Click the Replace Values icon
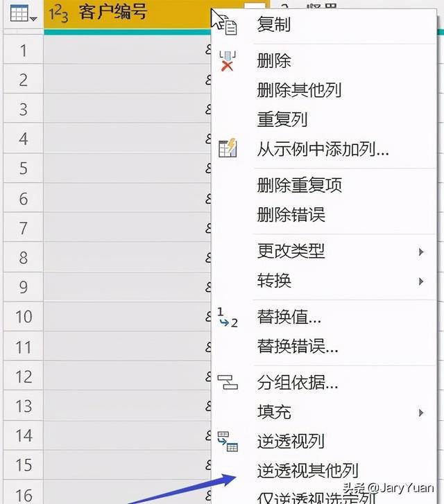The height and width of the screenshot is (504, 444). (227, 318)
